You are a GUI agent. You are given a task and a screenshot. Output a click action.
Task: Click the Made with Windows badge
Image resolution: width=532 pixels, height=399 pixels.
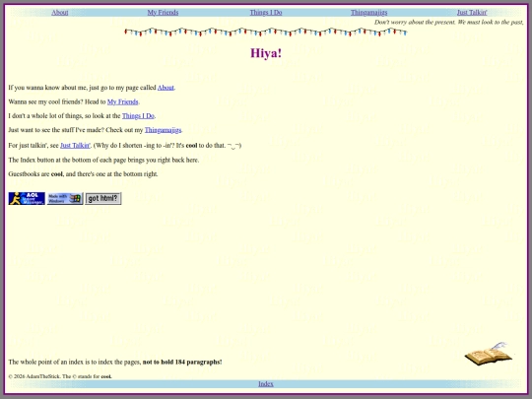[65, 198]
